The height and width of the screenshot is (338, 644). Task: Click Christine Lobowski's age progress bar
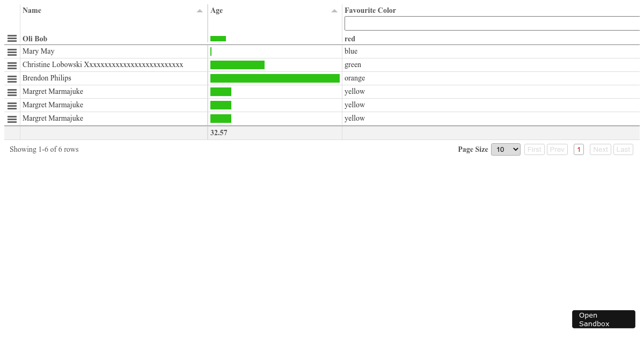pos(237,65)
